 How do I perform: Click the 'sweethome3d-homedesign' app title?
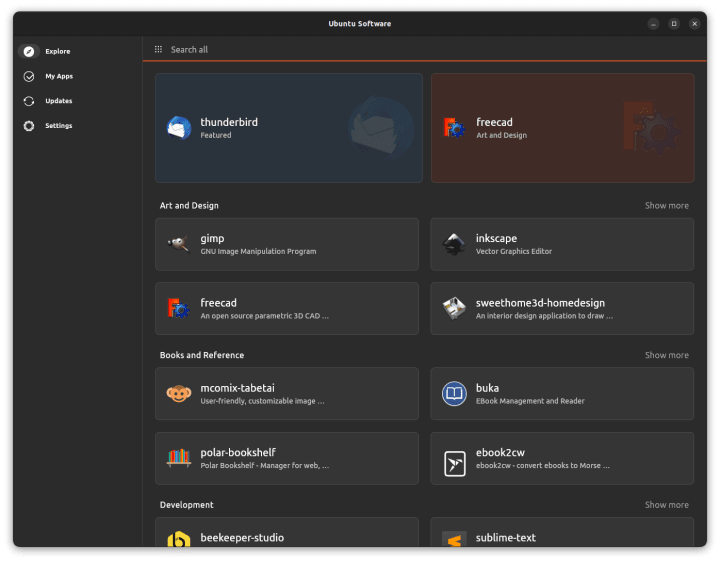(x=540, y=303)
